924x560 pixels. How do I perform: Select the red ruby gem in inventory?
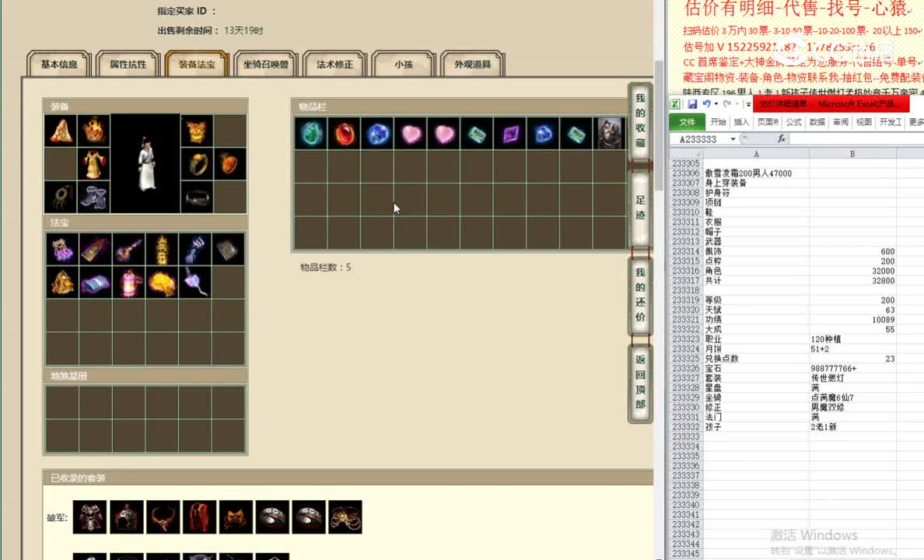point(344,133)
